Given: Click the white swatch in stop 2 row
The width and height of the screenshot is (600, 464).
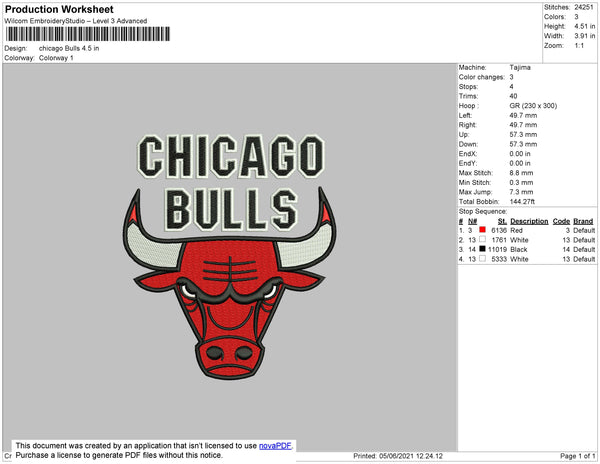Looking at the screenshot, I should coord(482,239).
